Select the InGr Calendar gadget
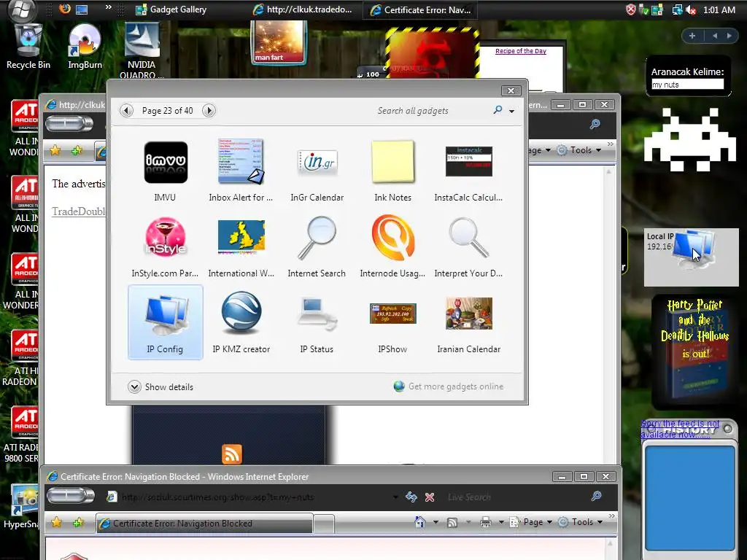This screenshot has width=747, height=560. [317, 171]
